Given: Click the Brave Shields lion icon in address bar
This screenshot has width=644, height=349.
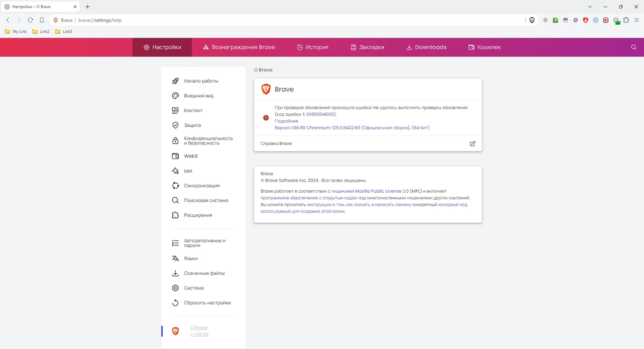Looking at the screenshot, I should pos(532,20).
